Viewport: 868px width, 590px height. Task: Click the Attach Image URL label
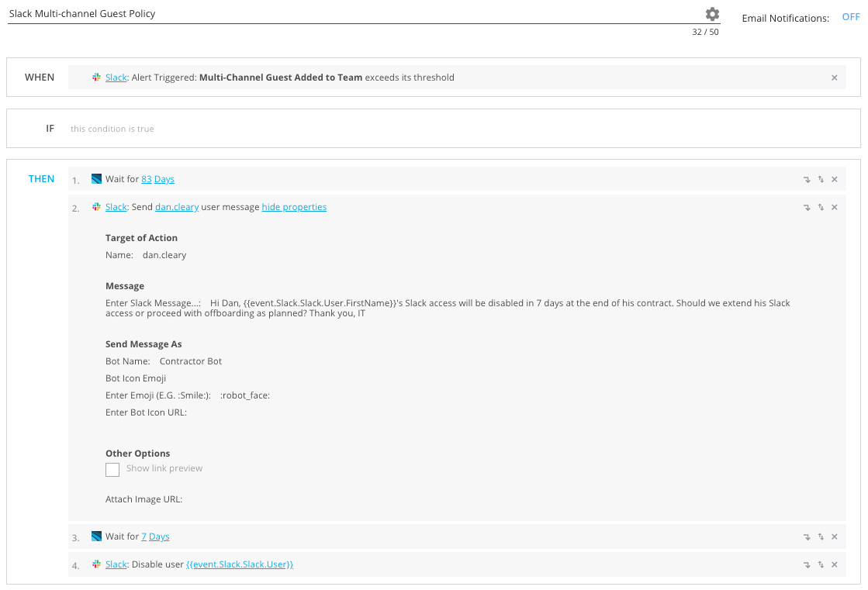click(144, 499)
